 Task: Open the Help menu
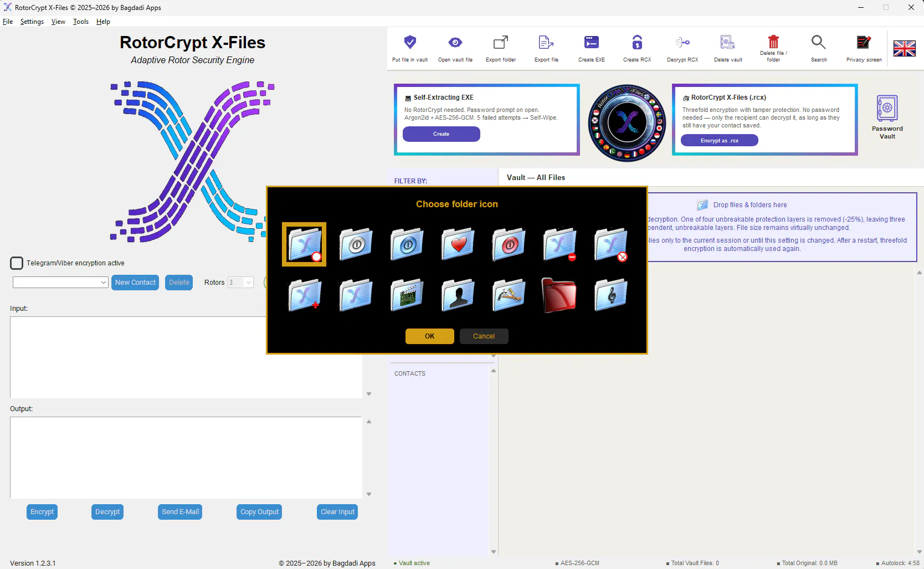click(103, 22)
